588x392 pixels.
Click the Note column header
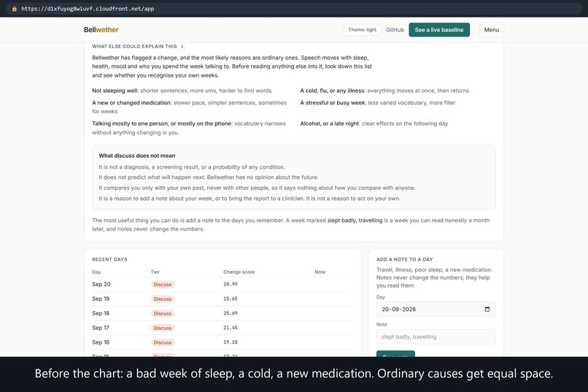pyautogui.click(x=320, y=272)
